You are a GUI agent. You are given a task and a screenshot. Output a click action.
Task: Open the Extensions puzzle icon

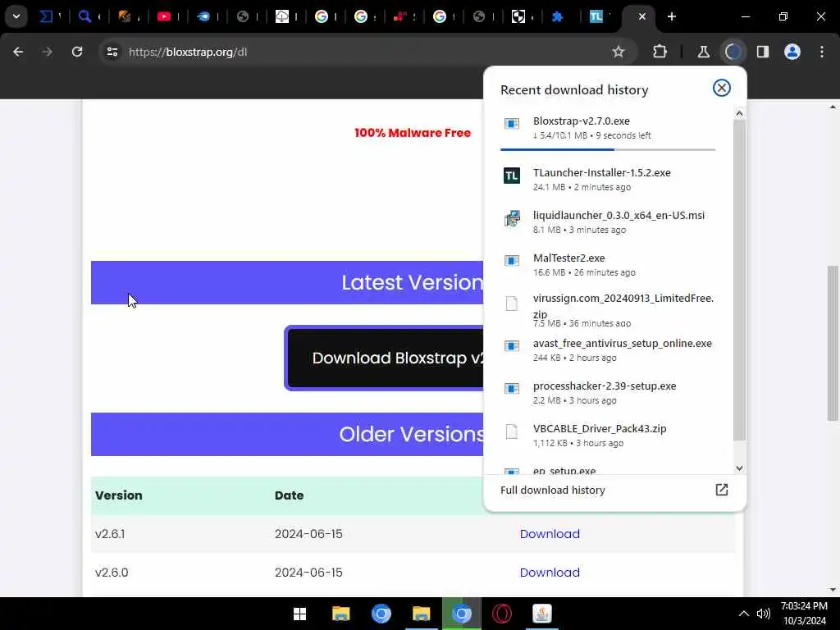tap(660, 52)
